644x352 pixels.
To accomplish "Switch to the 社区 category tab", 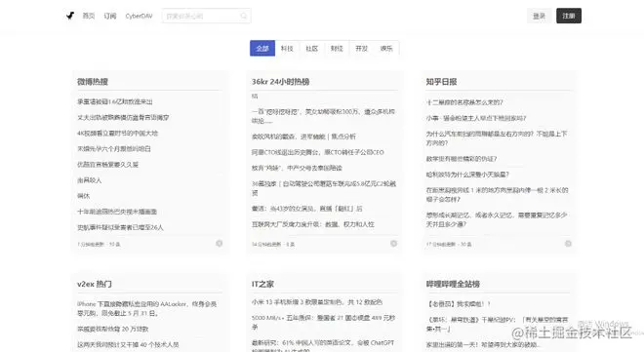I will [312, 49].
